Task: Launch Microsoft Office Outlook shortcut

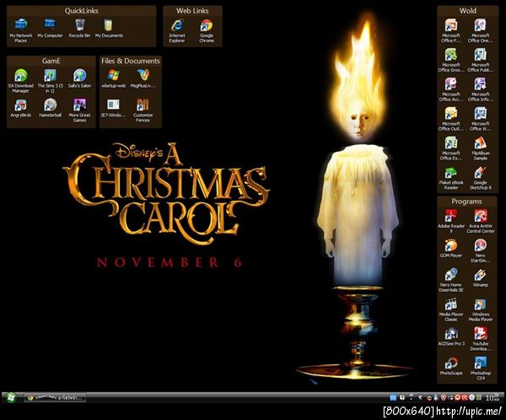Action: pyautogui.click(x=451, y=119)
